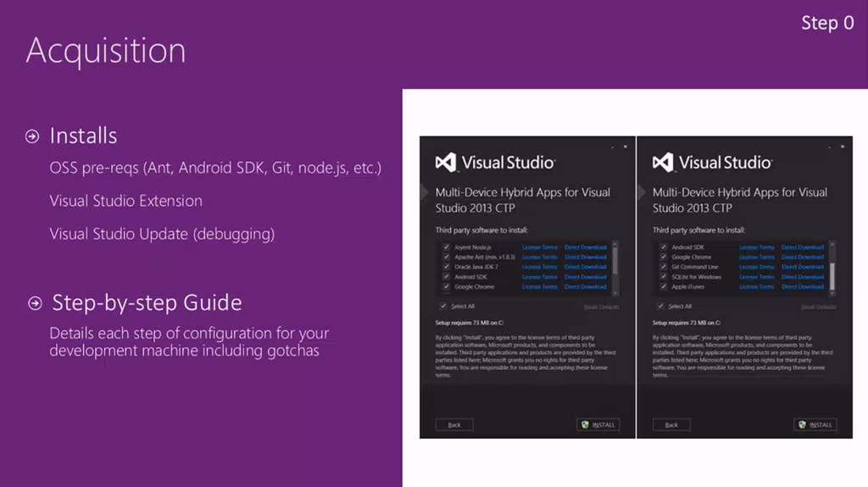Toggle Select All in the Node.js installer window
868x487 pixels.
click(x=442, y=306)
